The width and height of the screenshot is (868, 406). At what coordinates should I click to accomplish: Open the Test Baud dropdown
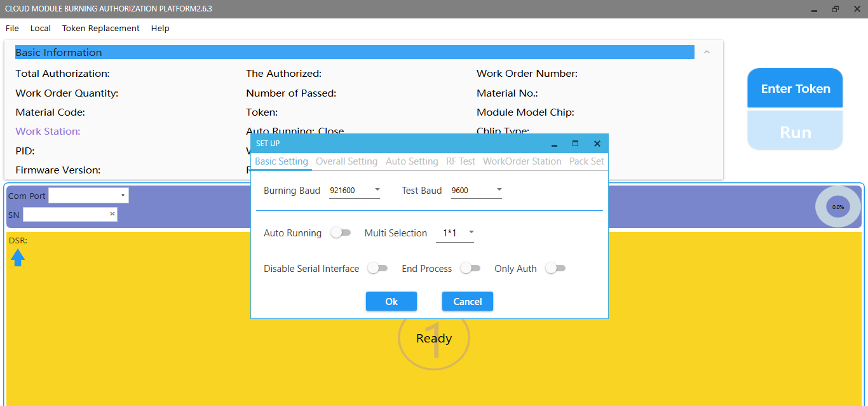click(x=477, y=190)
